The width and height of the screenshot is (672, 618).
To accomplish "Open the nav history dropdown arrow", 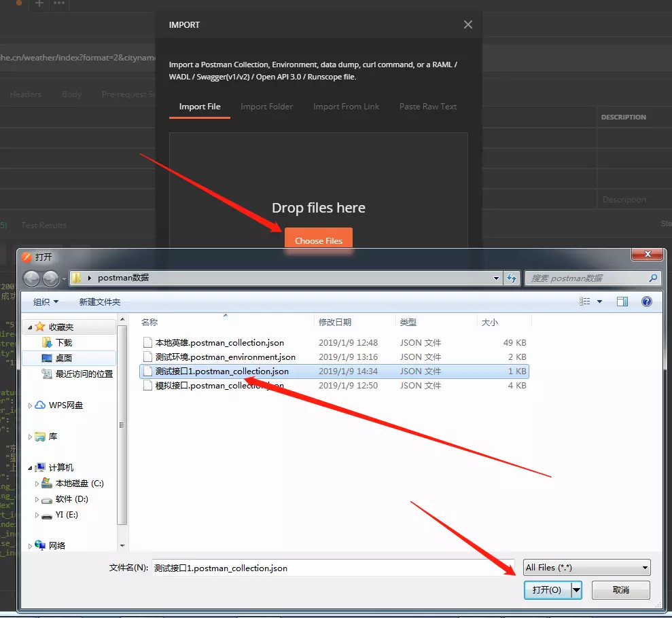I will click(x=64, y=279).
